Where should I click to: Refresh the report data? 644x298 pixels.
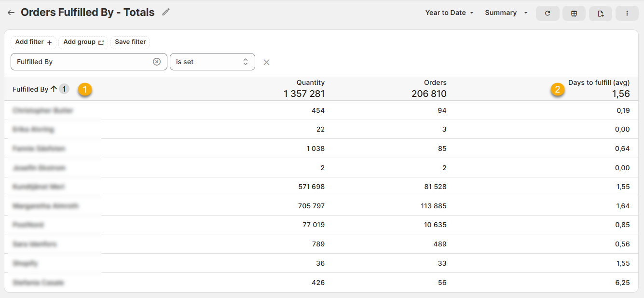pyautogui.click(x=548, y=14)
